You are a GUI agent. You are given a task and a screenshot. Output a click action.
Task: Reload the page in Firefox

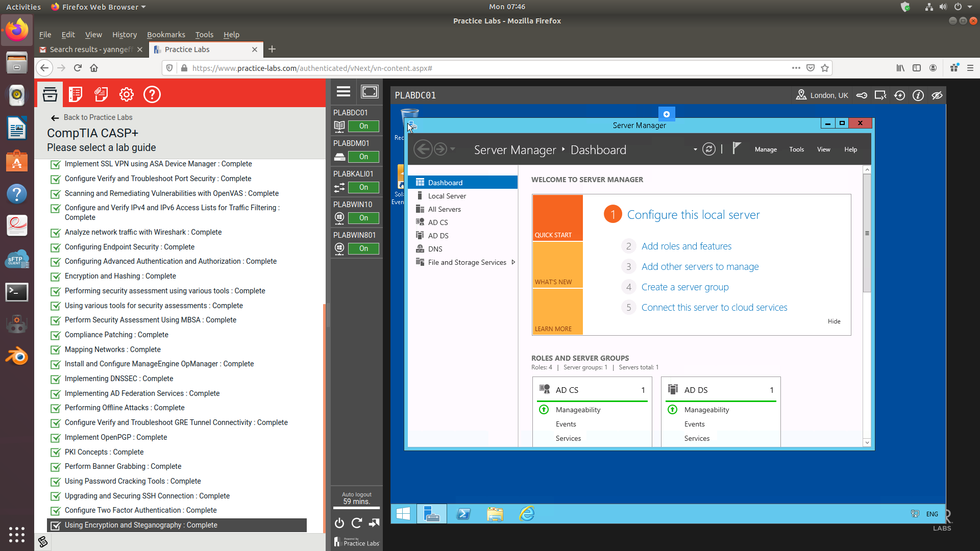(78, 68)
